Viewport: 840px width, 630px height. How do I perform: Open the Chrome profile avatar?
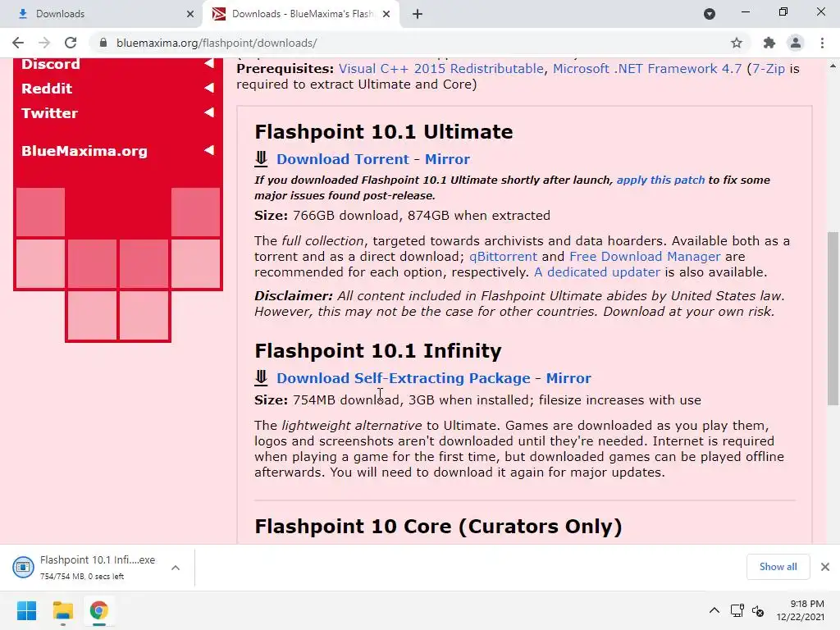point(796,43)
